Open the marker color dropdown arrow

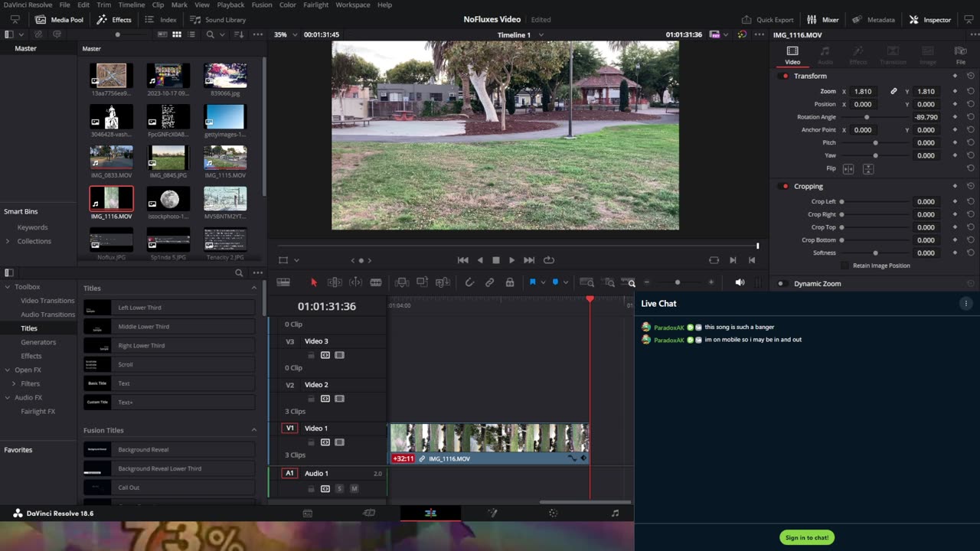pos(566,282)
